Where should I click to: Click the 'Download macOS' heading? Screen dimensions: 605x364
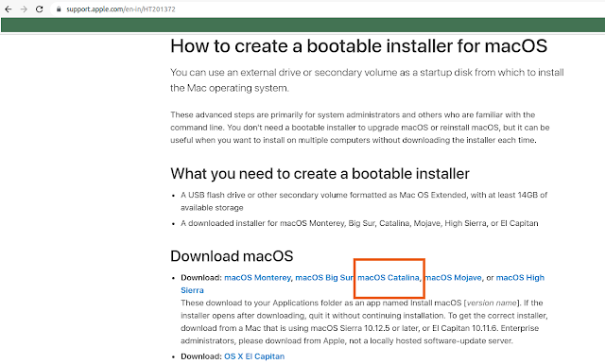tap(232, 256)
